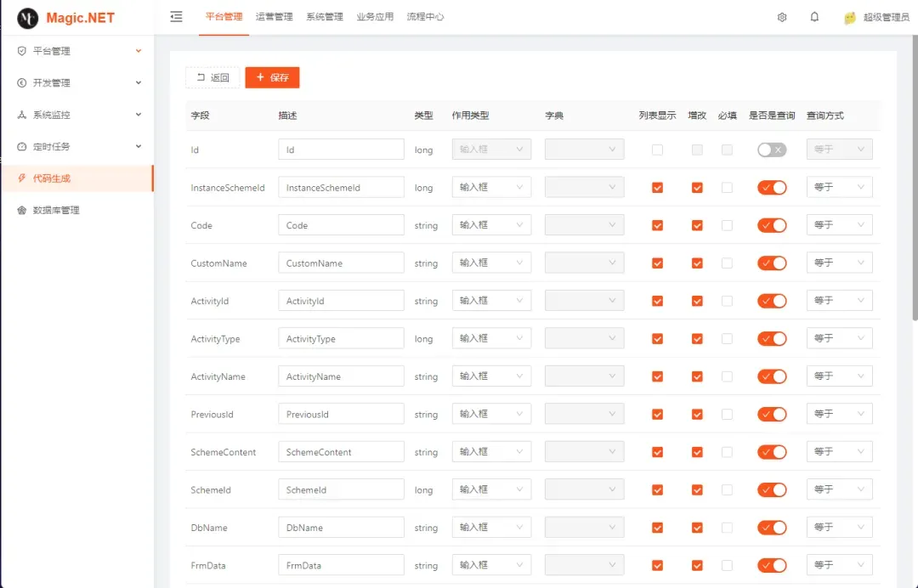Click the orange 保存 button

[x=272, y=77]
